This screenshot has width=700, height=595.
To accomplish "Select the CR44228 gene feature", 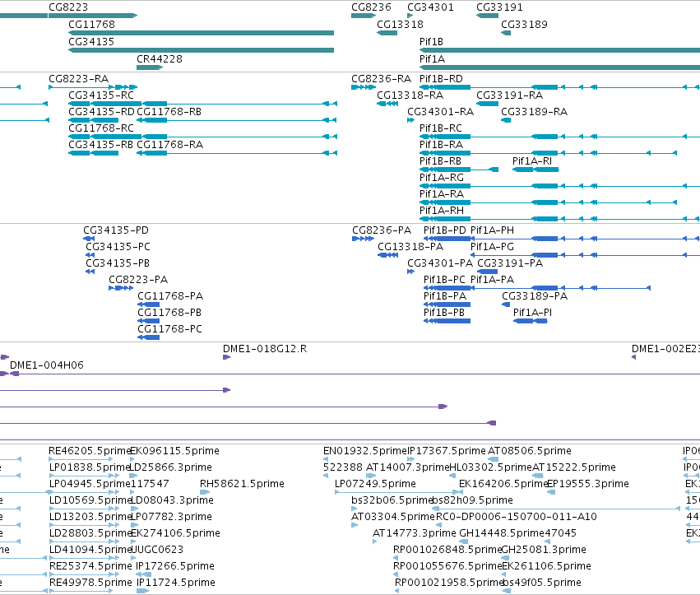I will (x=150, y=67).
